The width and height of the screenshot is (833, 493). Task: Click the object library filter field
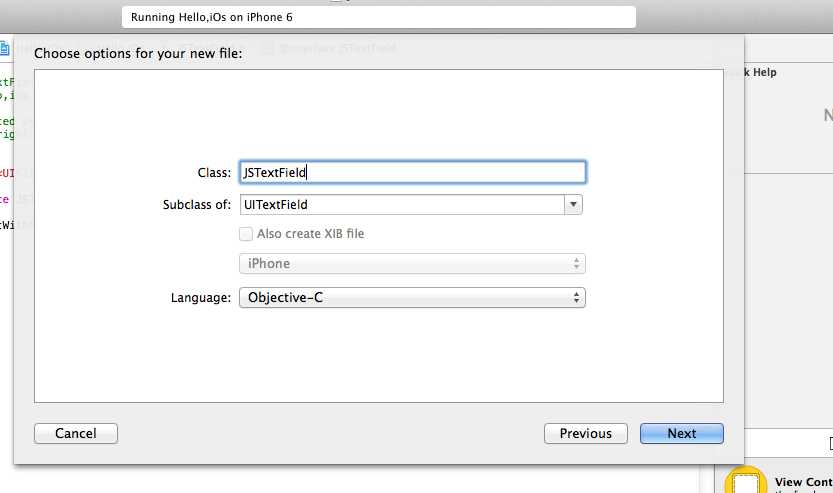pos(788,443)
